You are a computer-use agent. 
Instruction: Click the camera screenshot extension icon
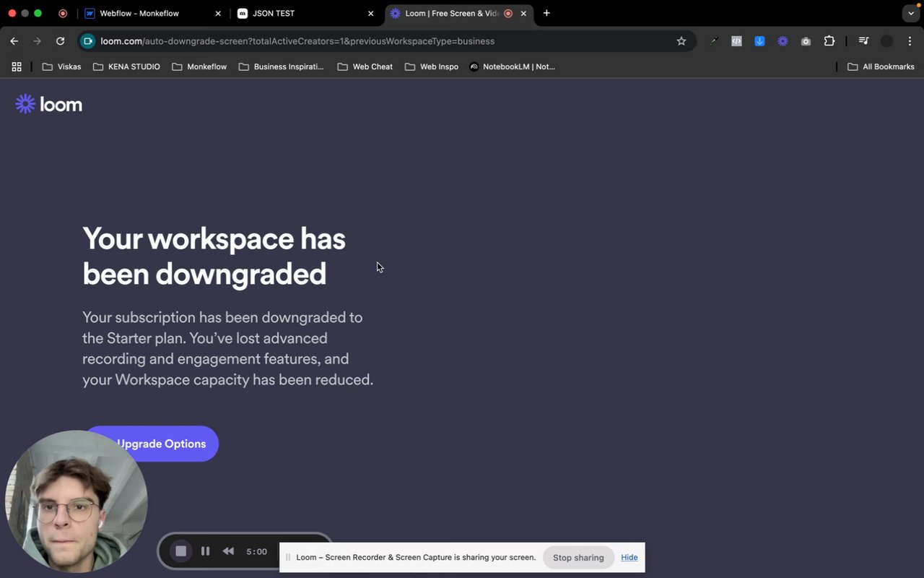pos(806,41)
